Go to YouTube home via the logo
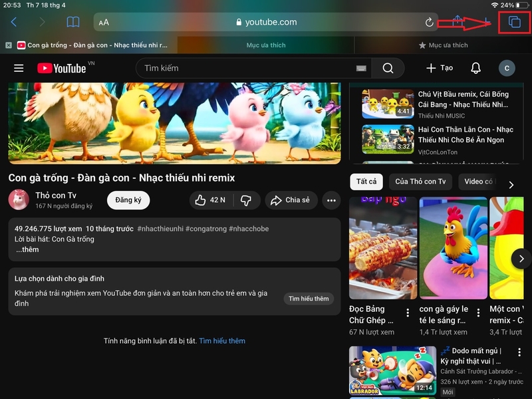This screenshot has width=532, height=399. click(x=62, y=68)
